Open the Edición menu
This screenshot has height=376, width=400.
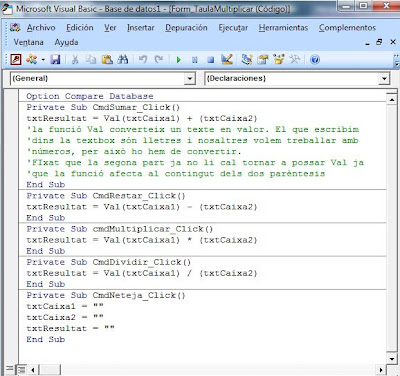click(x=80, y=28)
